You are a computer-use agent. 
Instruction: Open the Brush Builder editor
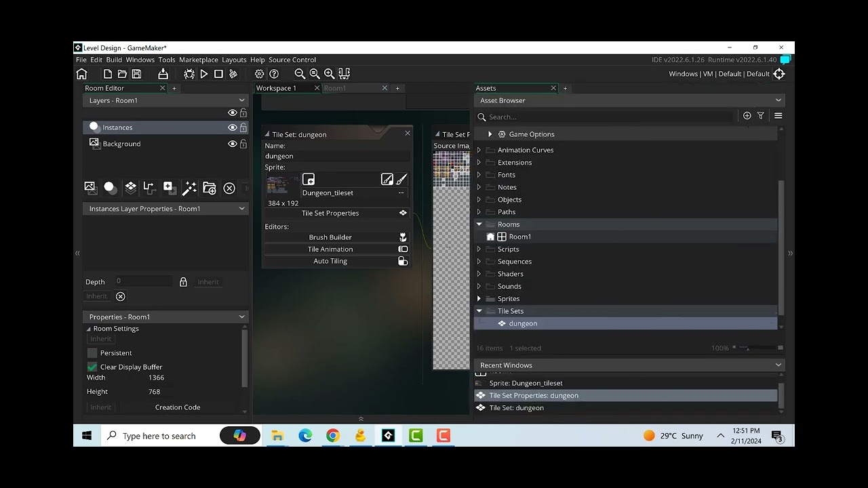pos(337,237)
